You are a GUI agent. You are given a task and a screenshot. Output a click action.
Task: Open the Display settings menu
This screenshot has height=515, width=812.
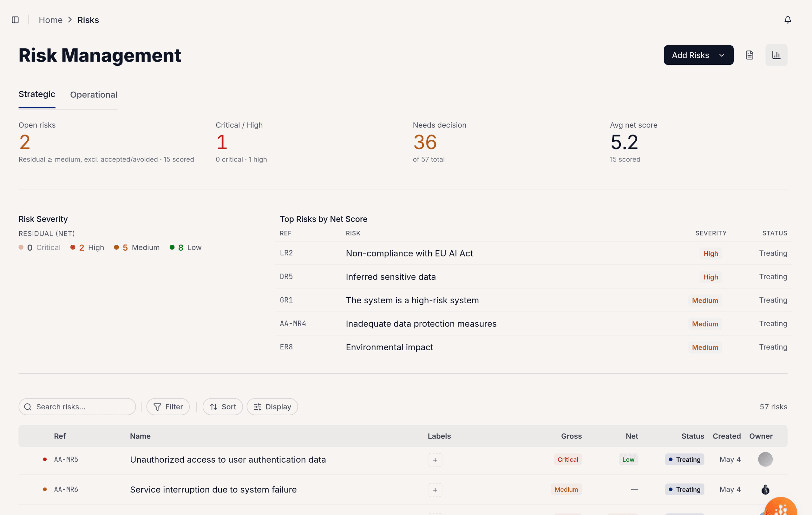point(272,407)
